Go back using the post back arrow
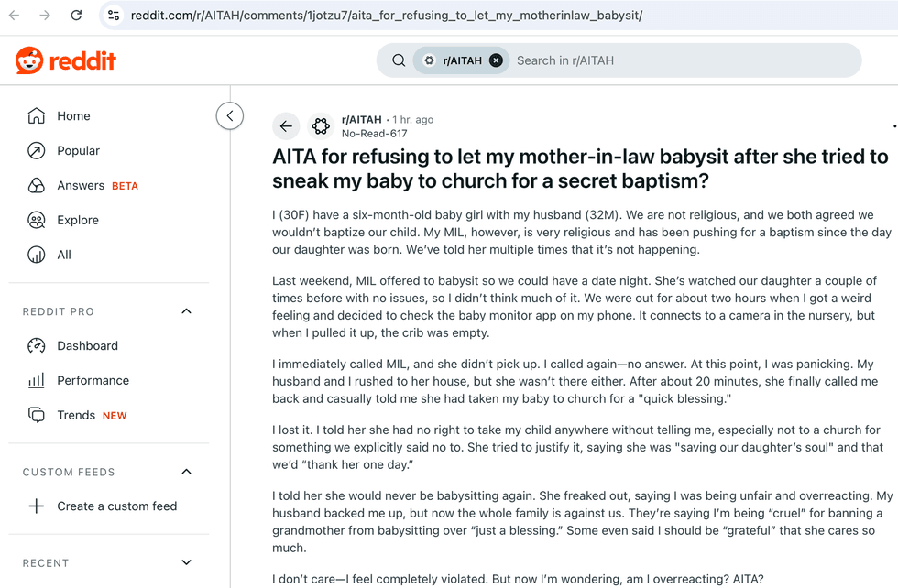This screenshot has width=898, height=588. point(286,126)
